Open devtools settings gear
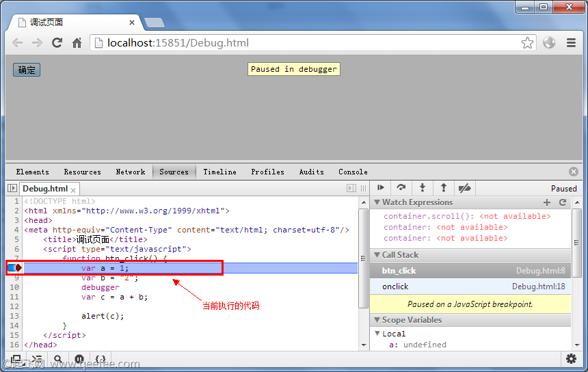Screen dimensions: 588x372 [571, 359]
